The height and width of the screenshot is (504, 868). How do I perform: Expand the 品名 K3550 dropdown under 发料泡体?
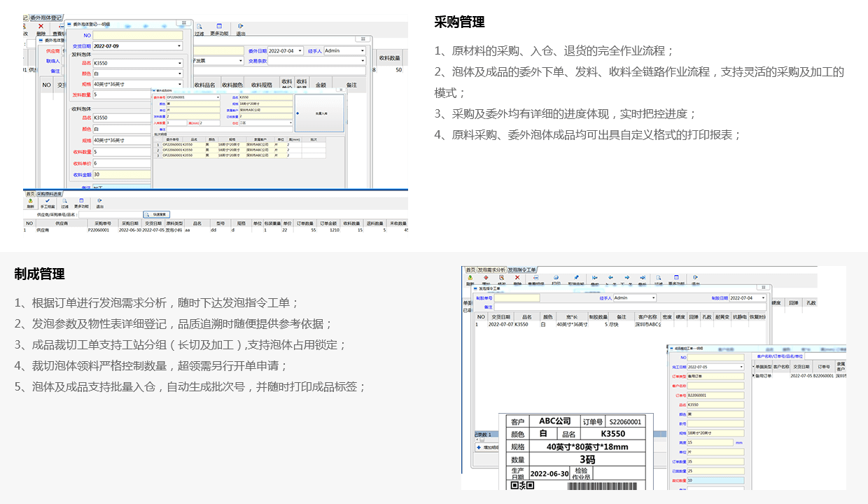click(x=179, y=63)
